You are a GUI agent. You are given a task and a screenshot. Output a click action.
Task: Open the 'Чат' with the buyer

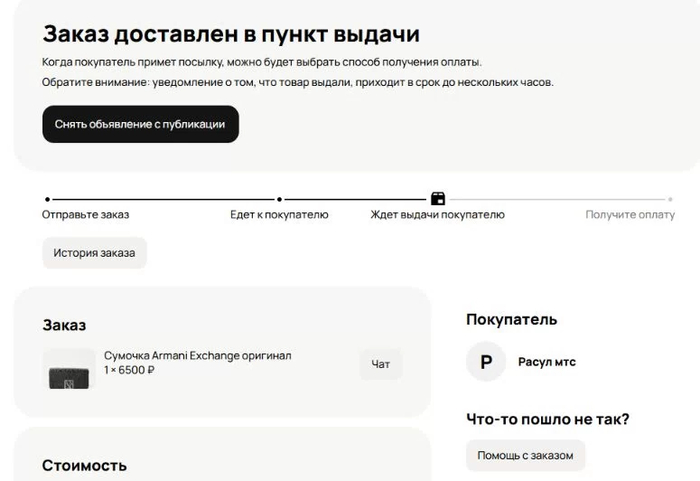[x=380, y=365]
